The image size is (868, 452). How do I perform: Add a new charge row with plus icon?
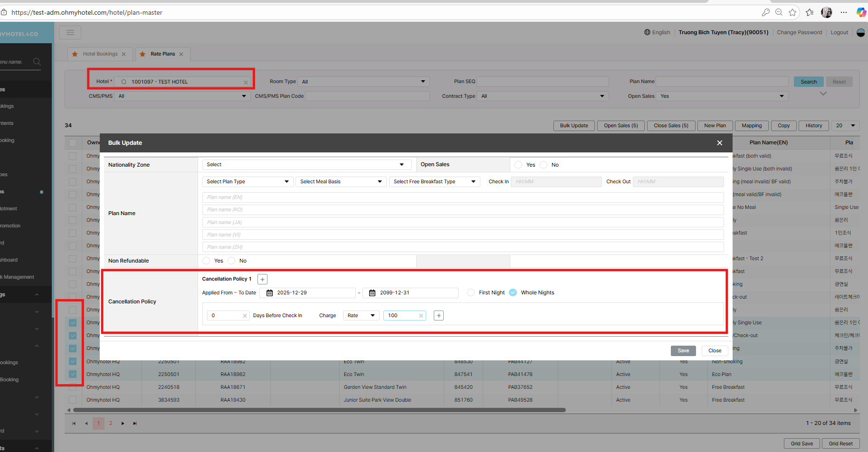439,316
